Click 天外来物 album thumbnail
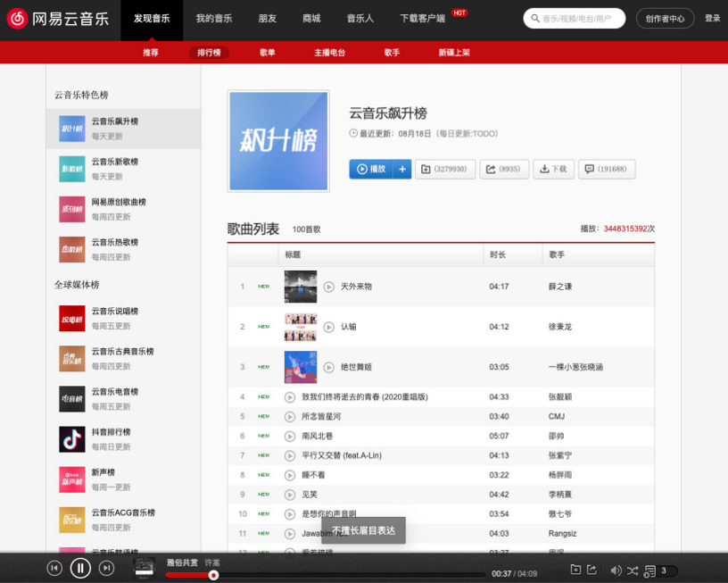This screenshot has width=728, height=583. (x=301, y=287)
